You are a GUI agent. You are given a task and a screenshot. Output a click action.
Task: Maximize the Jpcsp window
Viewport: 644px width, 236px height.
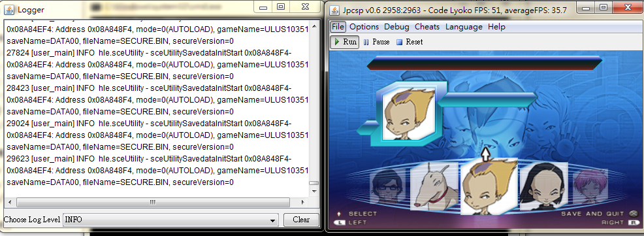[x=604, y=7]
